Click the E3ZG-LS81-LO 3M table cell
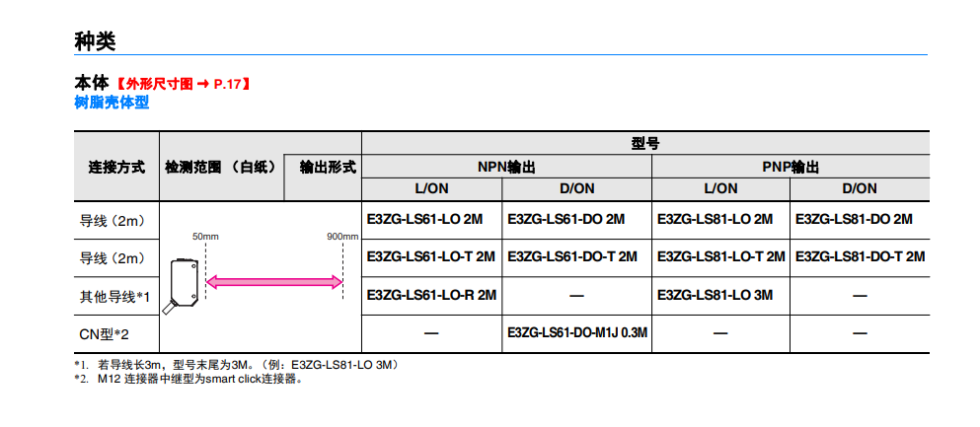The height and width of the screenshot is (427, 980). tap(715, 295)
